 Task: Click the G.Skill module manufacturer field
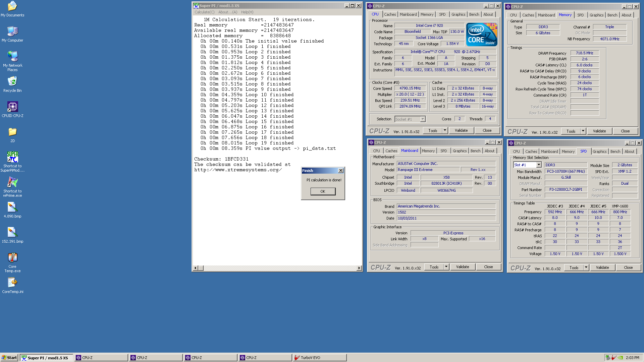coord(566,177)
